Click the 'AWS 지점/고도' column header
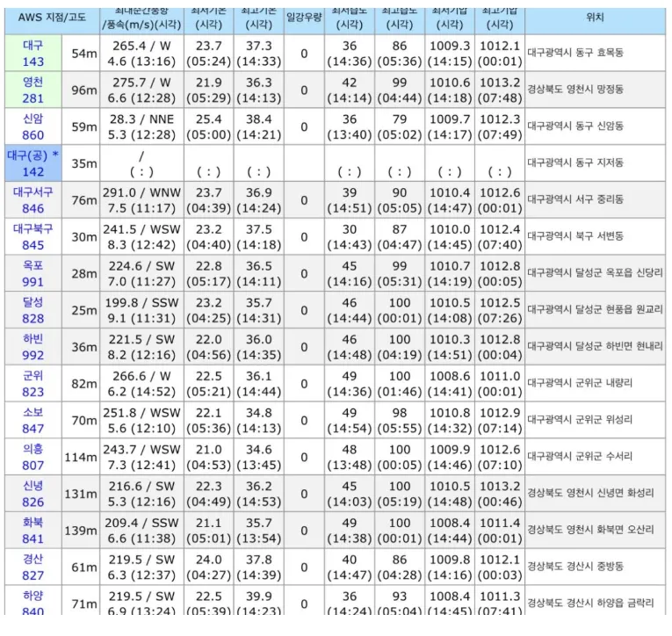This screenshot has width=672, height=636. click(x=53, y=18)
